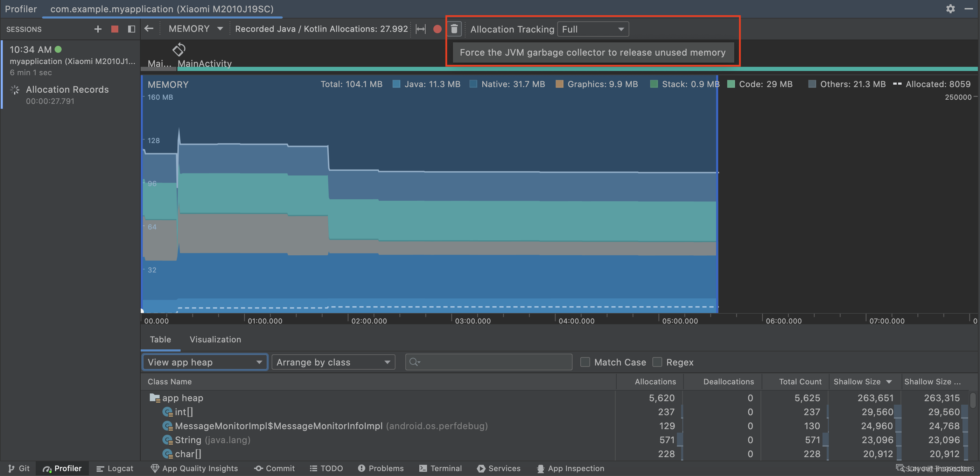This screenshot has width=980, height=476.
Task: Switch to Visualization tab in memory panel
Action: (x=215, y=339)
